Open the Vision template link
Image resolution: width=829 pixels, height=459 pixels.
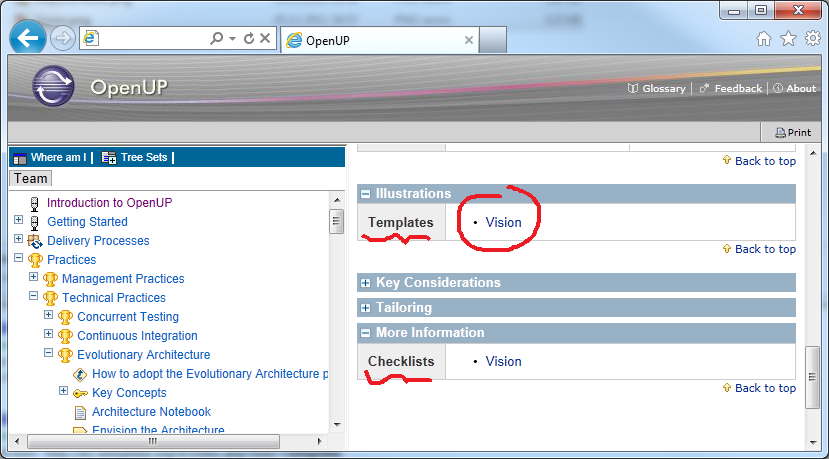click(503, 223)
